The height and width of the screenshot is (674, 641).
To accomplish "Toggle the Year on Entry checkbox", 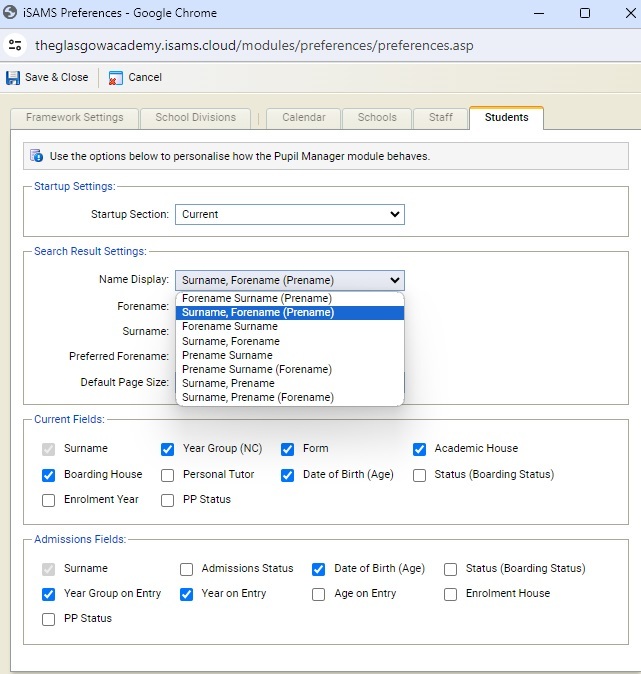I will (x=187, y=594).
